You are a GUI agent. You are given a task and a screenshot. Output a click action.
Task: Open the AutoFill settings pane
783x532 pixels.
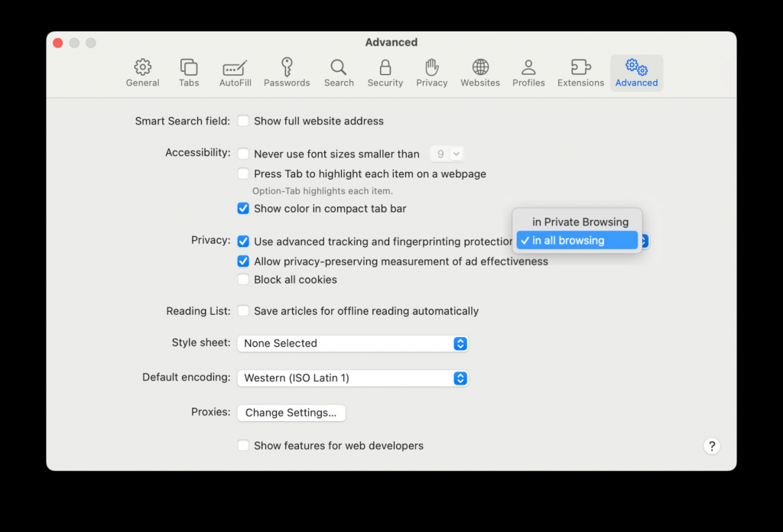click(236, 73)
